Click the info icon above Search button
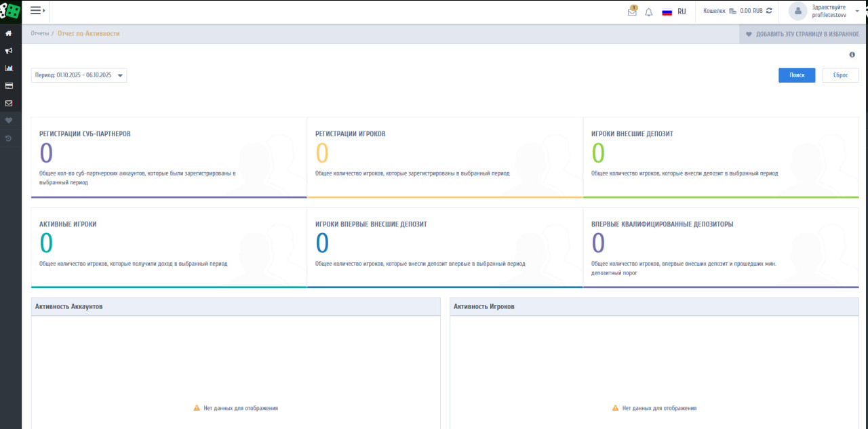Image resolution: width=868 pixels, height=429 pixels. 852,55
